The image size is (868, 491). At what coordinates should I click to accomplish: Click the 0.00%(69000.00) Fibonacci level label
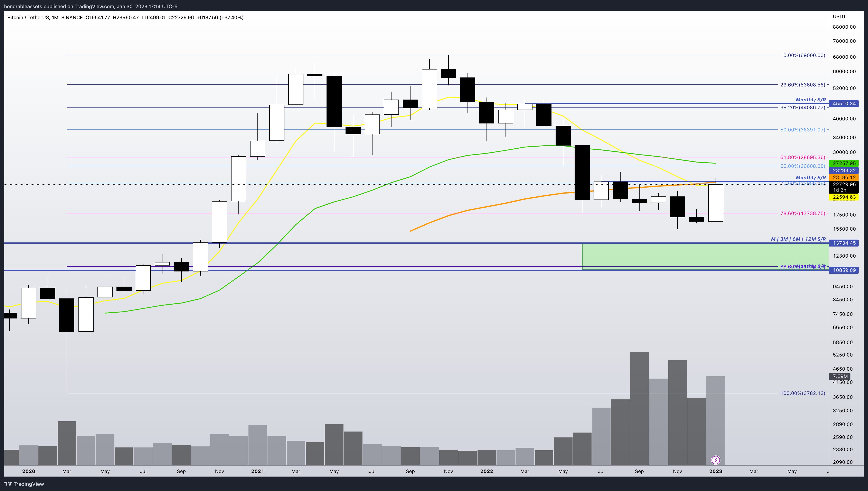point(804,55)
